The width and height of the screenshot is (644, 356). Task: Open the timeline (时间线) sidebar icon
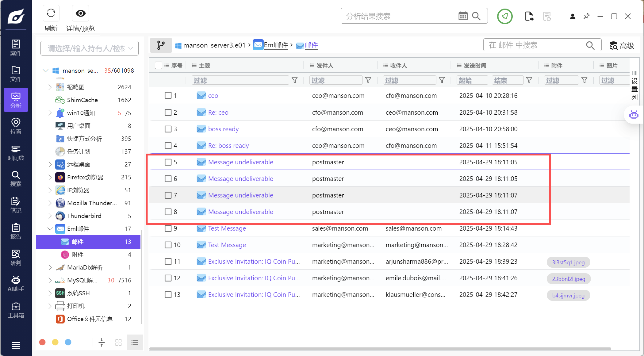coord(16,153)
